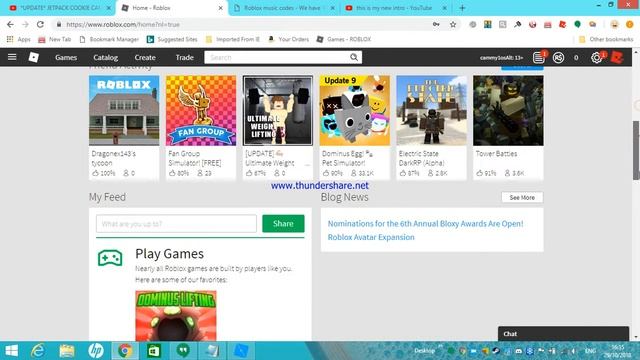This screenshot has height=360, width=640.
Task: Open the Catalog menu item
Action: point(105,58)
